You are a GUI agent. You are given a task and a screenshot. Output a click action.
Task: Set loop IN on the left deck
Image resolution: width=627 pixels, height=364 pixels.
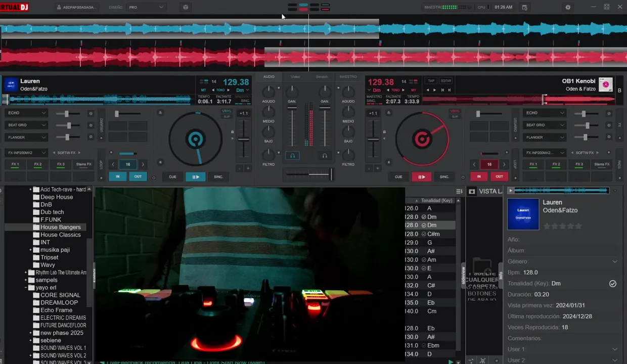pos(117,176)
